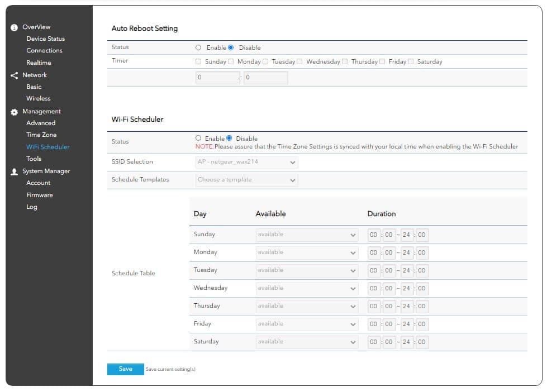Click Saturday end minute field
Image resolution: width=547 pixels, height=392 pixels.
(x=422, y=342)
